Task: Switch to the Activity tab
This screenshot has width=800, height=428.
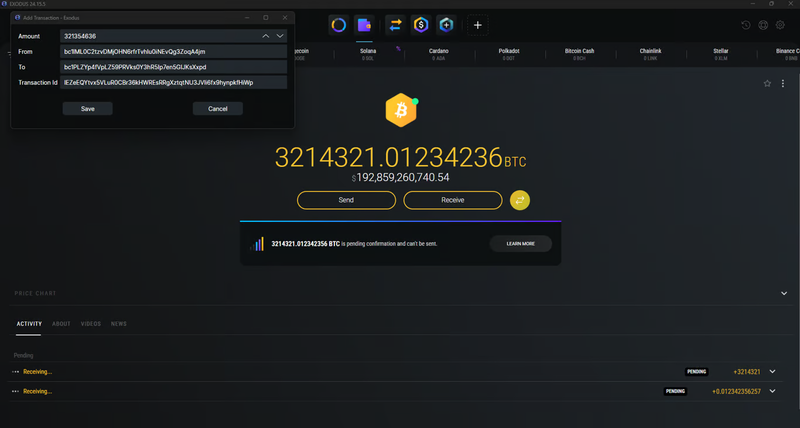Action: click(29, 324)
